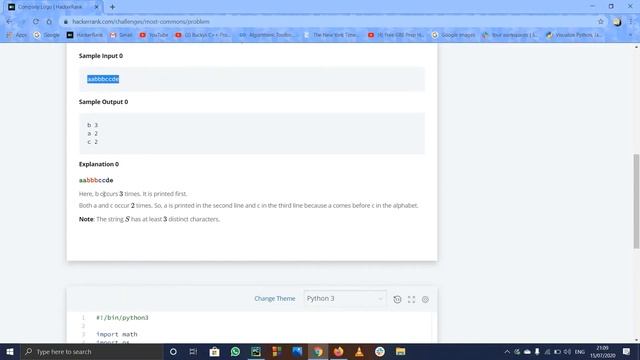640x360 pixels.
Task: Open the Algorithmic Toolbox bookmark
Action: [x=267, y=35]
